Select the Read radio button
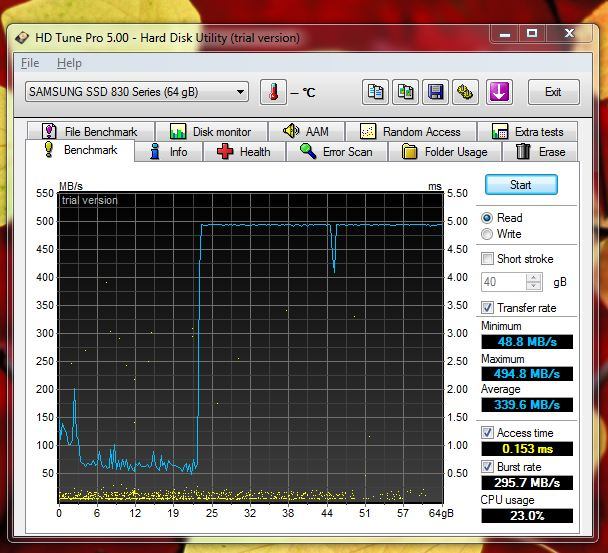 (487, 218)
